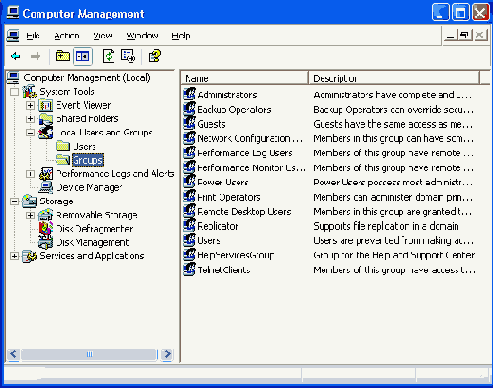Click the Event Viewer icon

coord(46,106)
